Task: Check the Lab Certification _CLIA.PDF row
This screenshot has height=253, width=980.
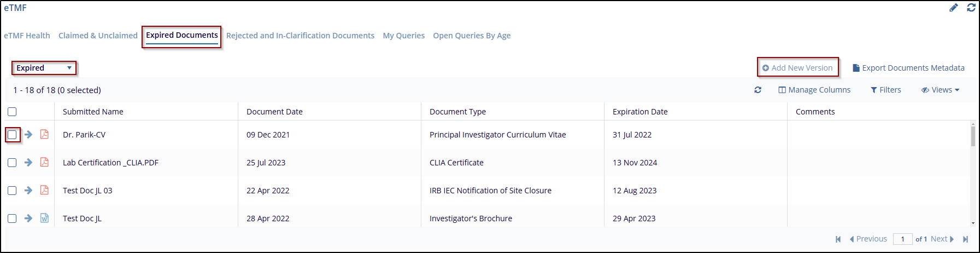Action: pos(12,163)
